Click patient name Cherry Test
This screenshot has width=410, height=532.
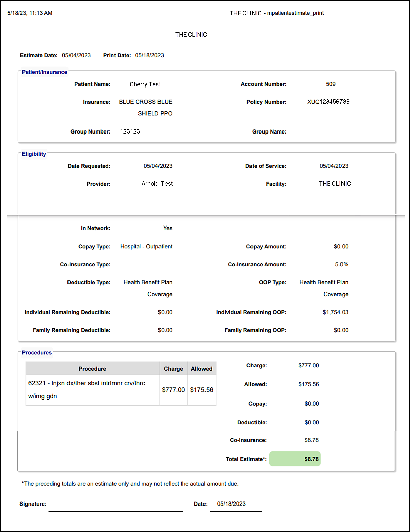(145, 84)
